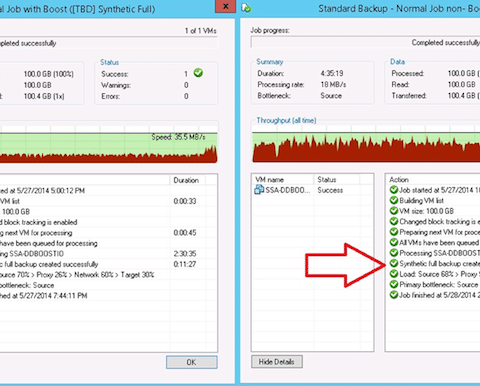Click check icon beside Building VM list

[x=394, y=200]
